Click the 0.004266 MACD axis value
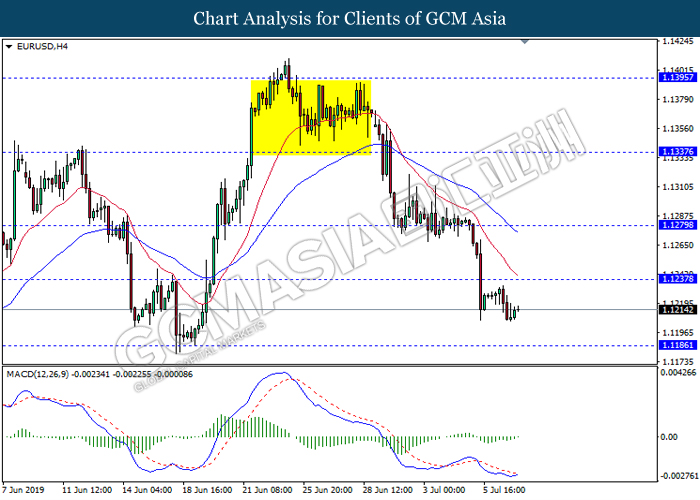 pyautogui.click(x=678, y=372)
